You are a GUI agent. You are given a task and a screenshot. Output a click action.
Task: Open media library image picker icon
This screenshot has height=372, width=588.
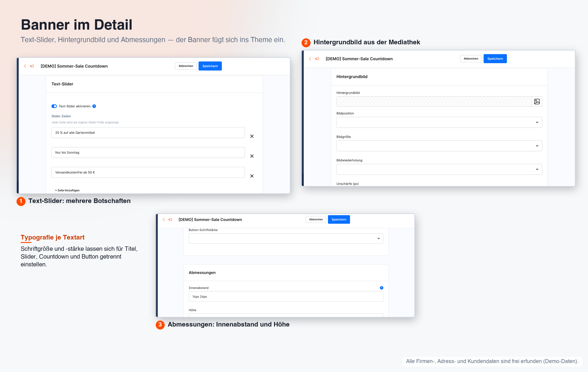click(537, 101)
